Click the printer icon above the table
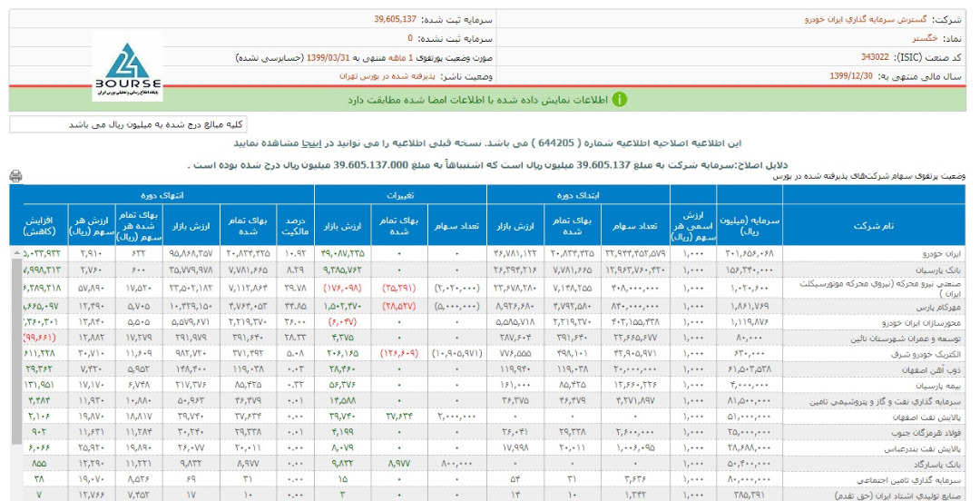Viewport: 980px width, 501px height. coord(15,176)
